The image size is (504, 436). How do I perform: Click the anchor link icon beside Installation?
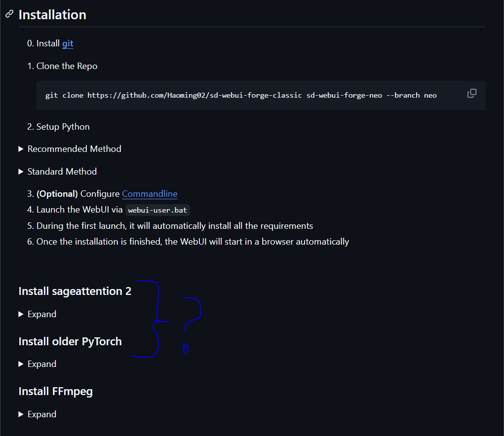[9, 14]
